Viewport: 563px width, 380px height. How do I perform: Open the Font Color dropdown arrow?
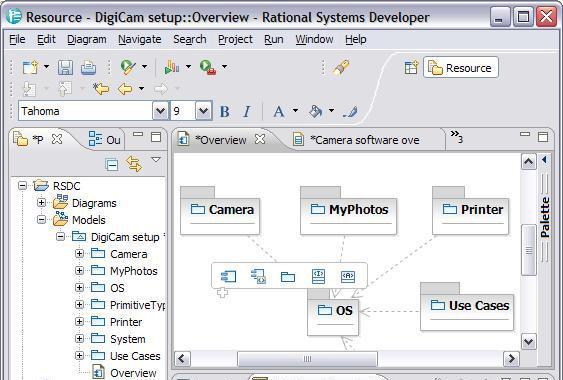pyautogui.click(x=296, y=111)
